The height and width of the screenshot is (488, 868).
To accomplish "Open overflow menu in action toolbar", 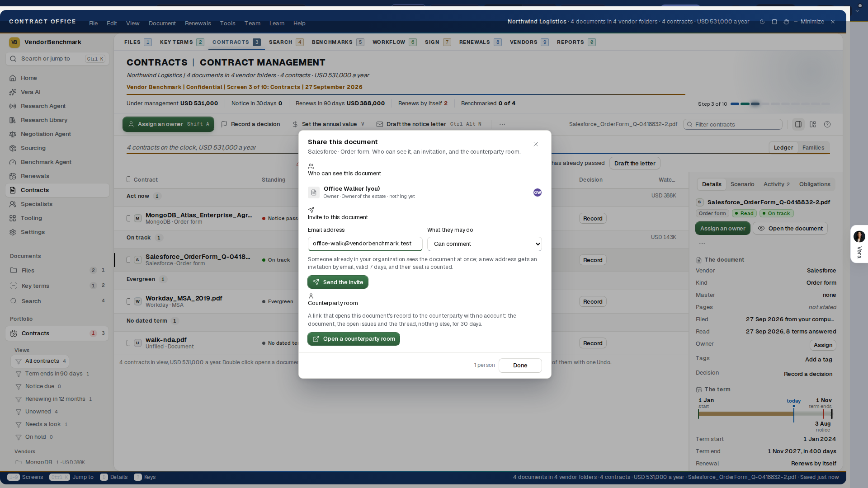I will coord(502,124).
